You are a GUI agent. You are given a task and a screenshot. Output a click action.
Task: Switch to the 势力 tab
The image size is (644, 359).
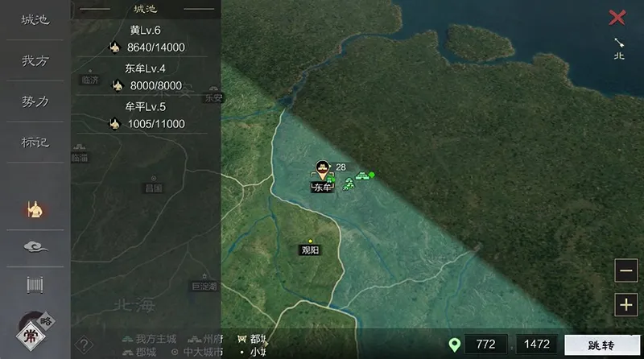coord(35,101)
